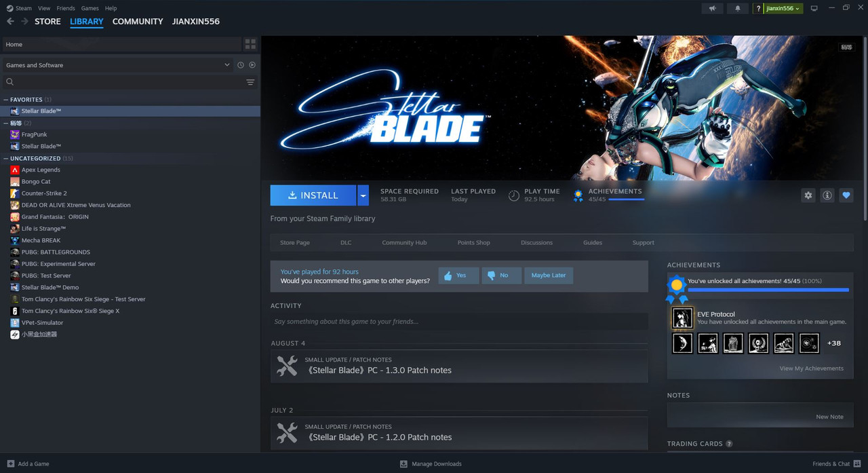868x473 pixels.
Task: Open advanced filter options icon
Action: pos(250,82)
